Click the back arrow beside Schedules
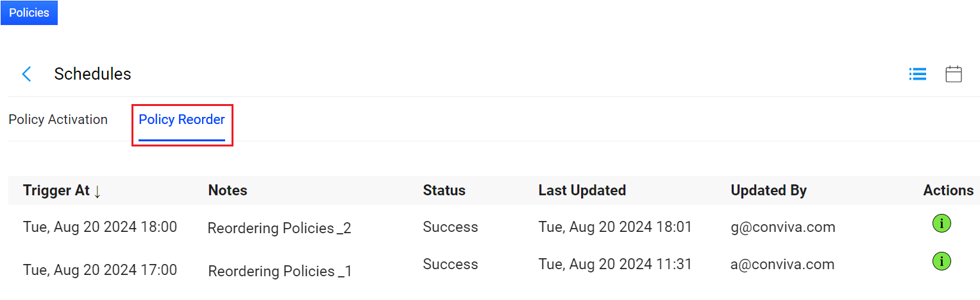 point(26,74)
